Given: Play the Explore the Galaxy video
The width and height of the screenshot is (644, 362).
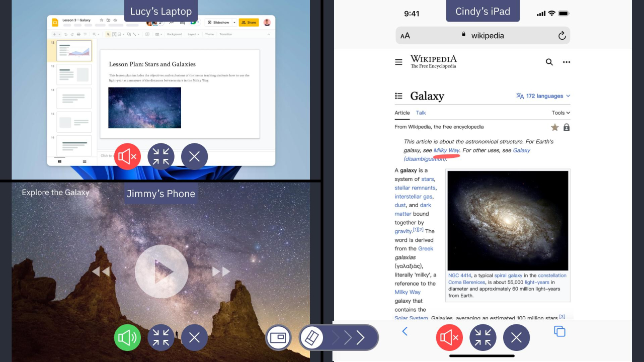Looking at the screenshot, I should 162,271.
